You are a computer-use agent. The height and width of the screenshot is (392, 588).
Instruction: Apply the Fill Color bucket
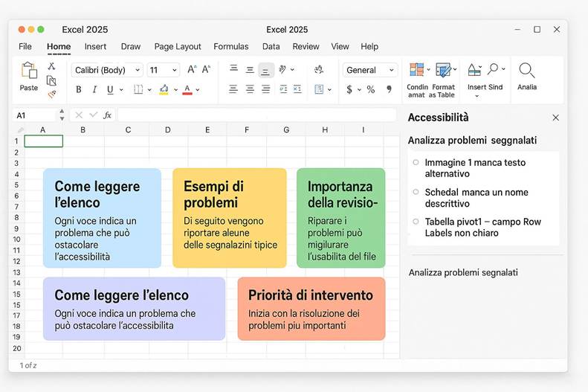(164, 89)
